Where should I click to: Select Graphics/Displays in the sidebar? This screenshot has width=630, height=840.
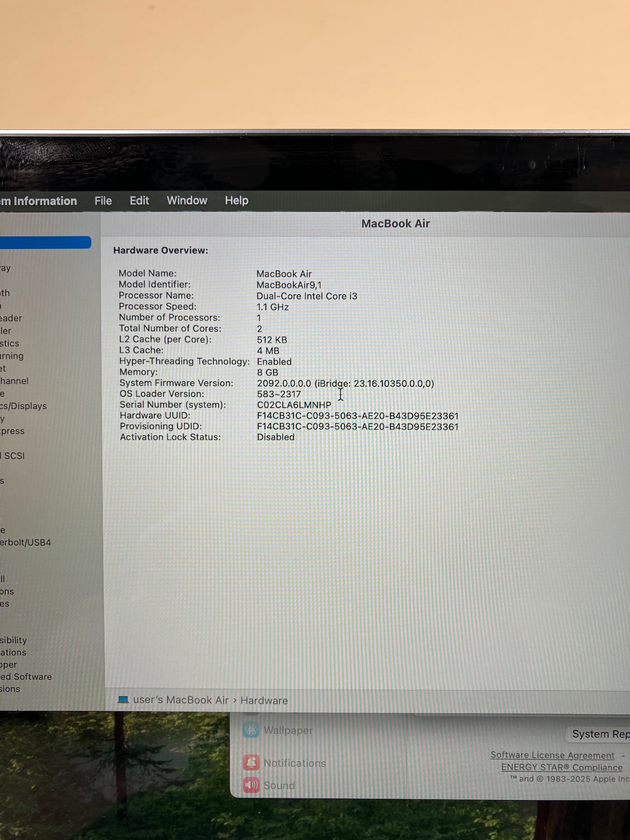23,406
